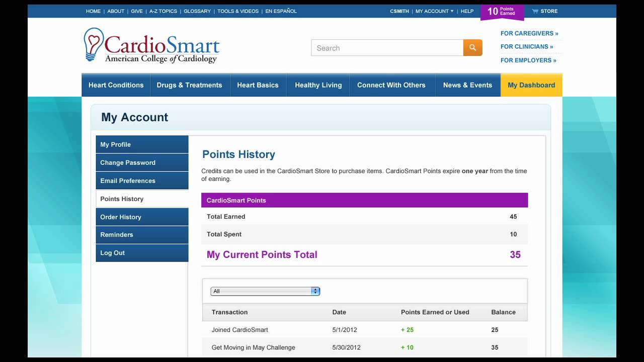Screen dimensions: 644x362
Task: Open Healthy Living nav tab
Action: 318,85
